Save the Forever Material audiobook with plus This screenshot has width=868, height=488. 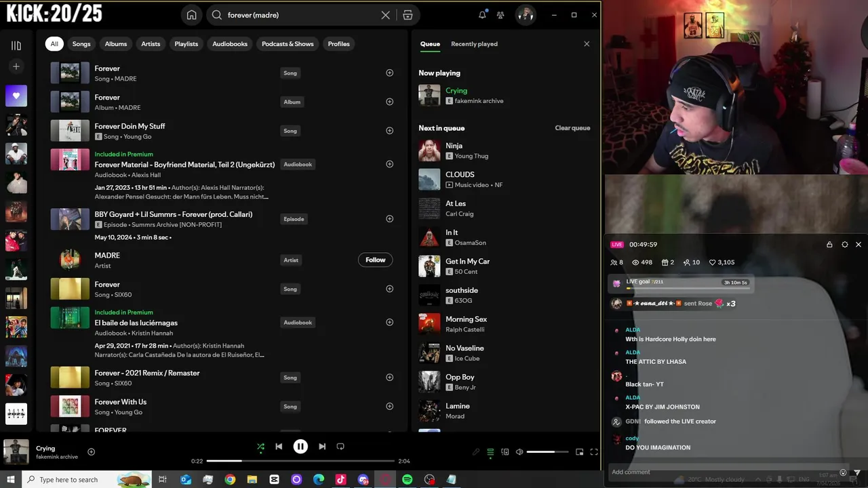(389, 164)
